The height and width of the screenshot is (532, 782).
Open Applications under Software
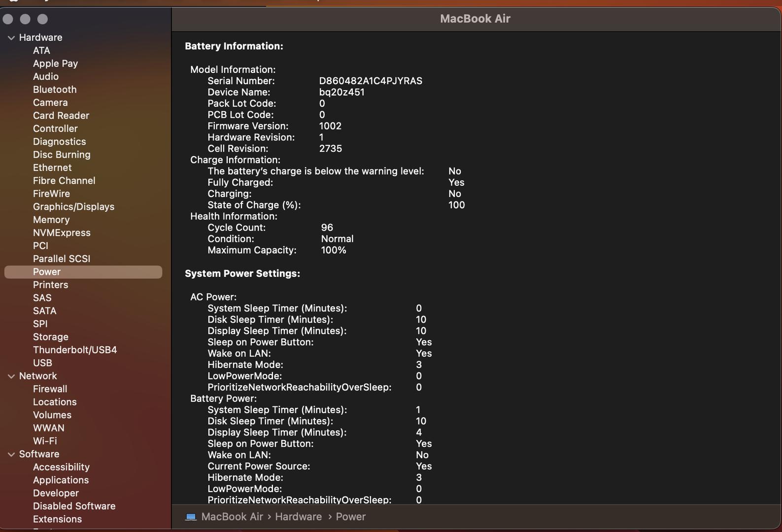tap(61, 480)
